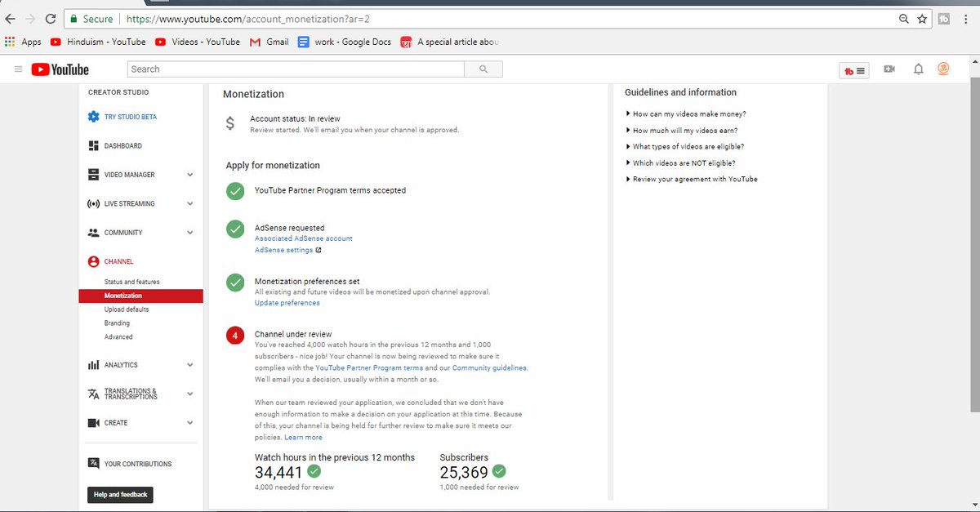Expand 'Which videos are NOT eligible?'
This screenshot has height=512, width=980.
pos(681,163)
